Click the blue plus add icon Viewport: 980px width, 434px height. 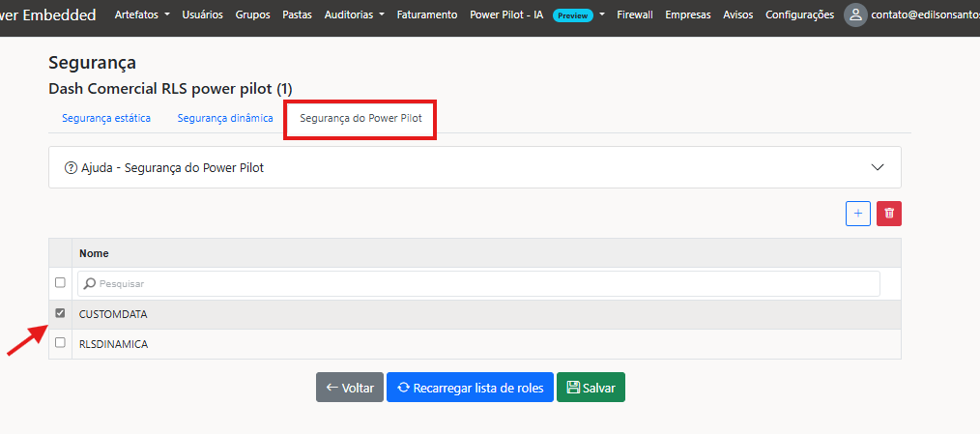(x=857, y=214)
